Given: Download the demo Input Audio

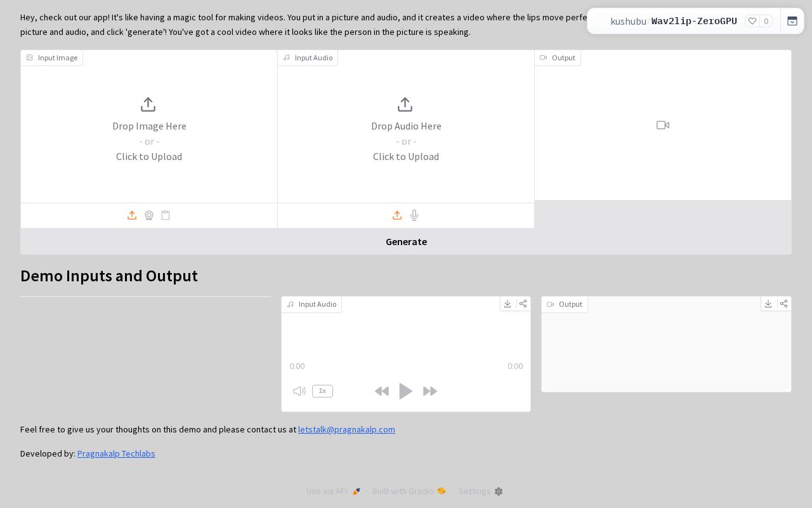Looking at the screenshot, I should [507, 304].
